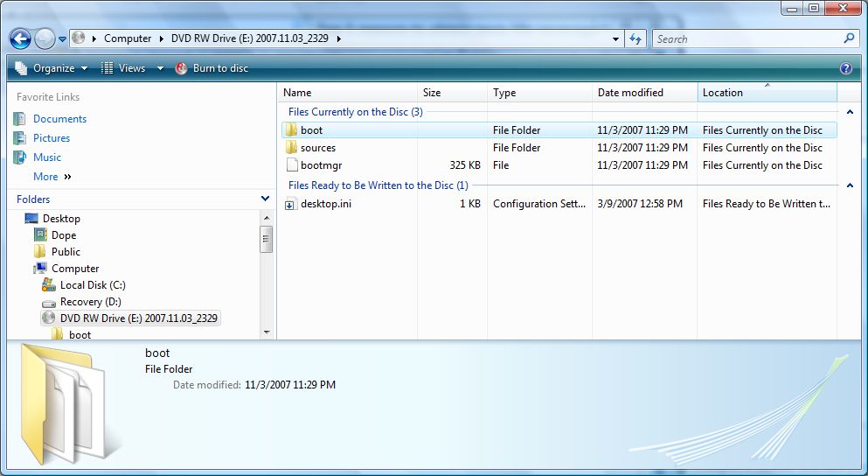868x476 pixels.
Task: Select Computer in the folder tree
Action: pyautogui.click(x=75, y=269)
